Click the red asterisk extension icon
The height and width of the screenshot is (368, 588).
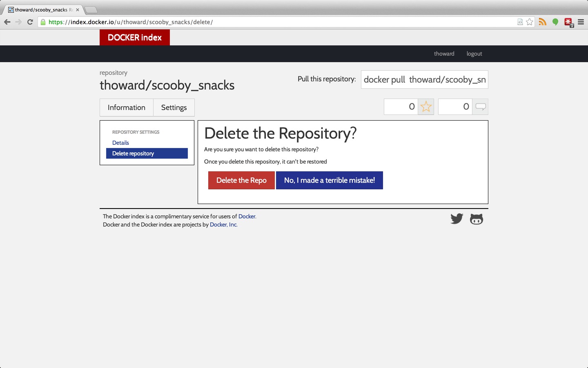[x=568, y=22]
